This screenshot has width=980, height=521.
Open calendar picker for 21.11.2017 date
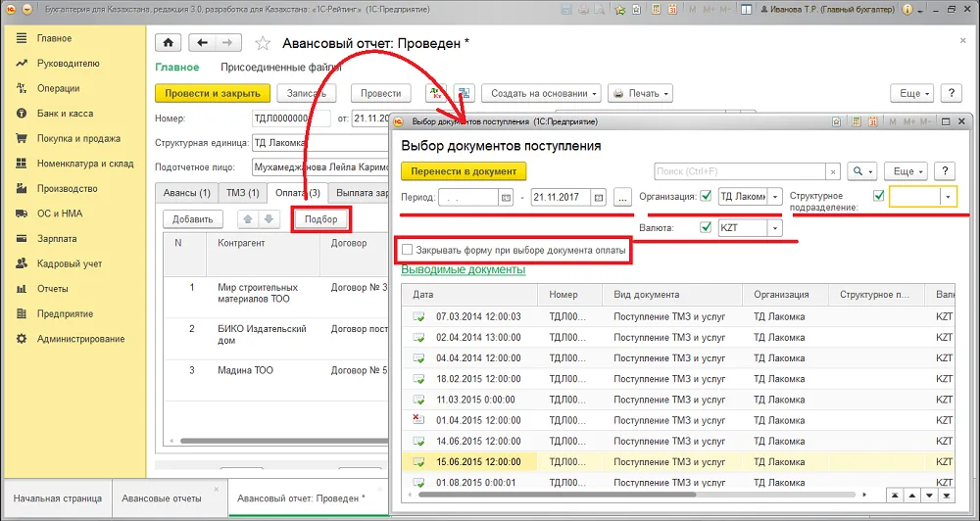pos(599,198)
